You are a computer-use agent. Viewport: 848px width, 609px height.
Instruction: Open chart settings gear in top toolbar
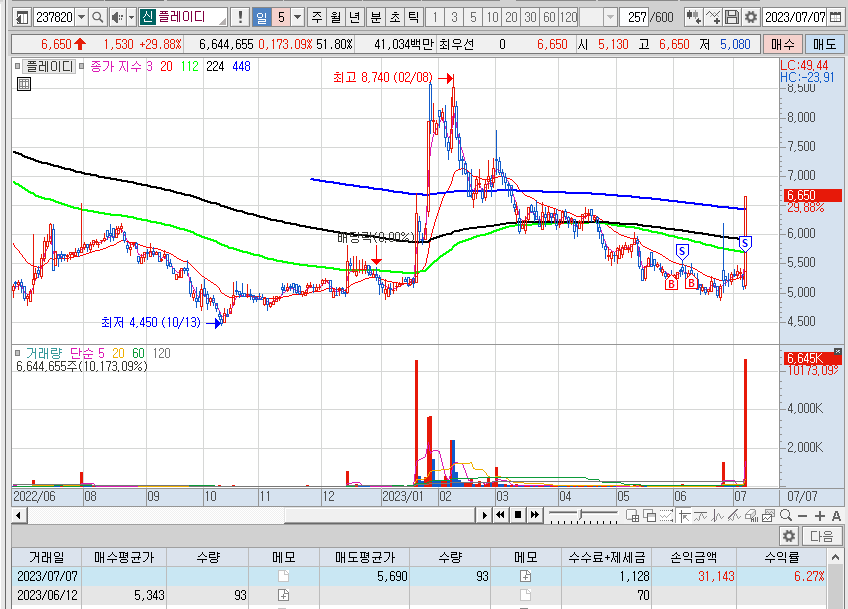(751, 17)
